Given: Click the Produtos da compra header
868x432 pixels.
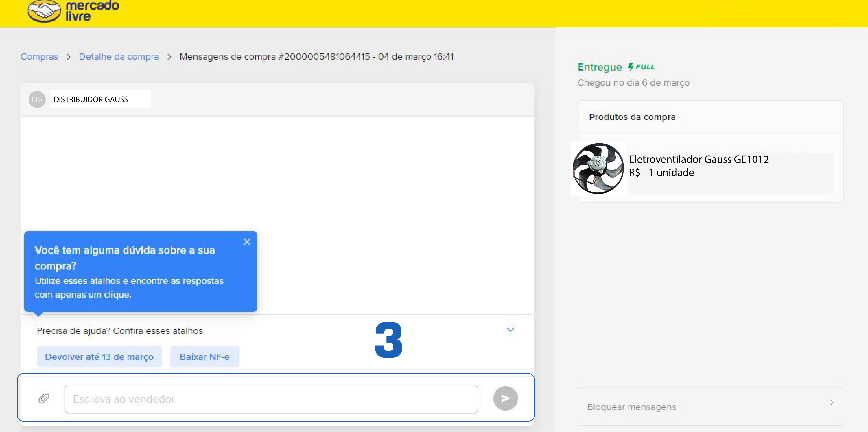Looking at the screenshot, I should click(x=632, y=117).
